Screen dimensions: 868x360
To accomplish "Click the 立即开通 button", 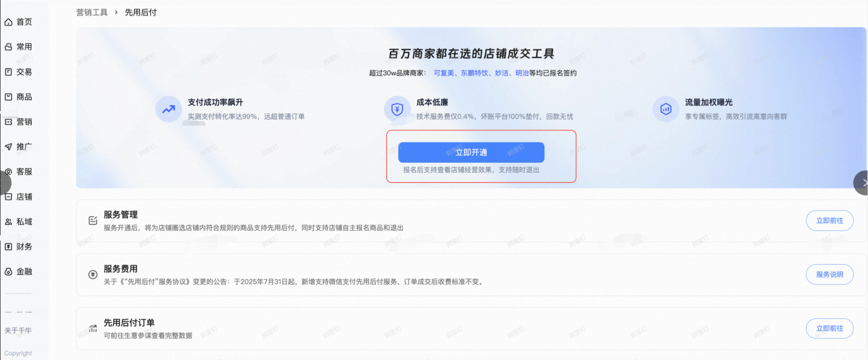I will click(x=471, y=153).
